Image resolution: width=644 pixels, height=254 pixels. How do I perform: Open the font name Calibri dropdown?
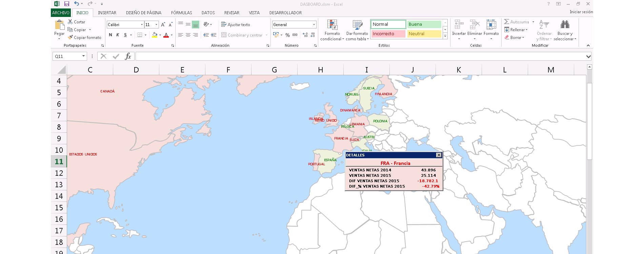[x=142, y=25]
